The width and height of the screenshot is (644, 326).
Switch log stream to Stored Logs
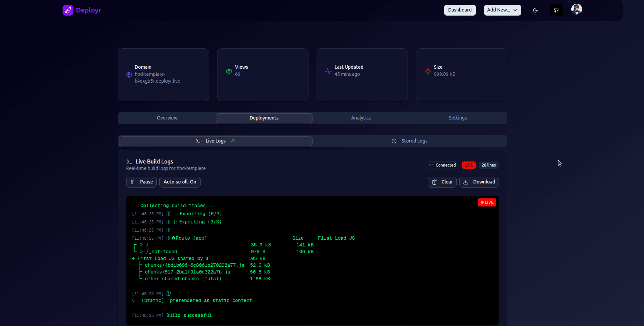pyautogui.click(x=409, y=141)
